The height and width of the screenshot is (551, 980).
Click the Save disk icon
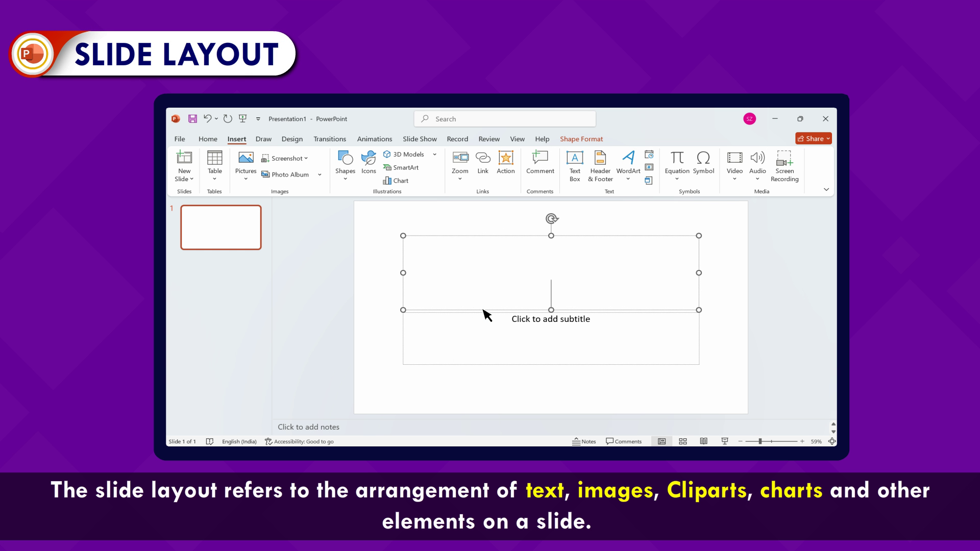[x=192, y=119]
